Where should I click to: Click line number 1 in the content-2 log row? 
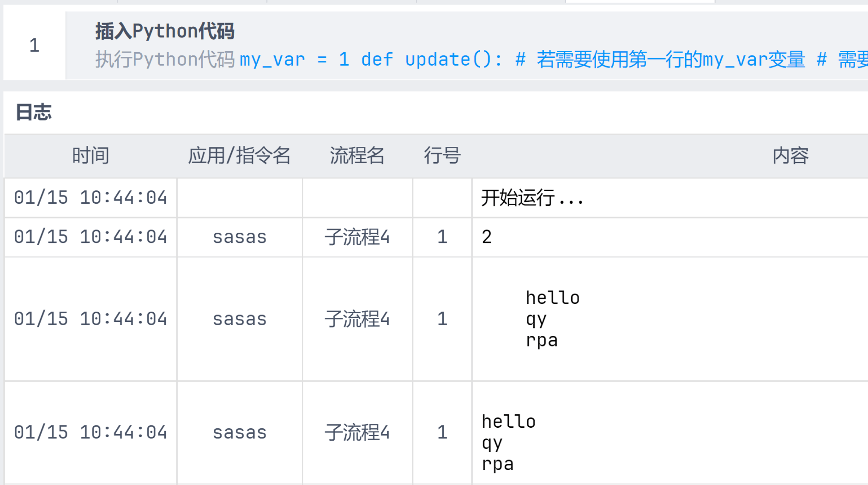click(442, 237)
